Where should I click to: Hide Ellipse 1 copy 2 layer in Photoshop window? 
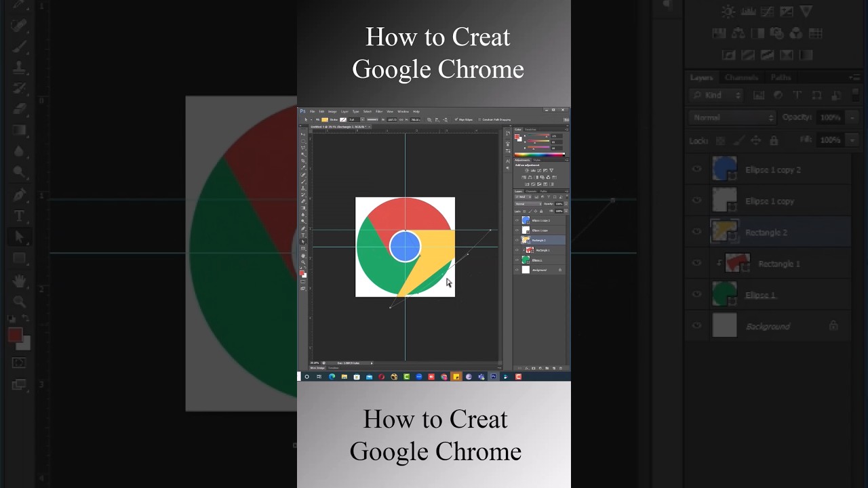coord(517,220)
